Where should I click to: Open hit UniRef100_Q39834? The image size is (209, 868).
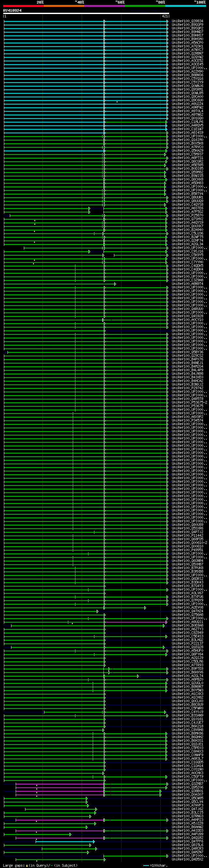[x=187, y=21]
